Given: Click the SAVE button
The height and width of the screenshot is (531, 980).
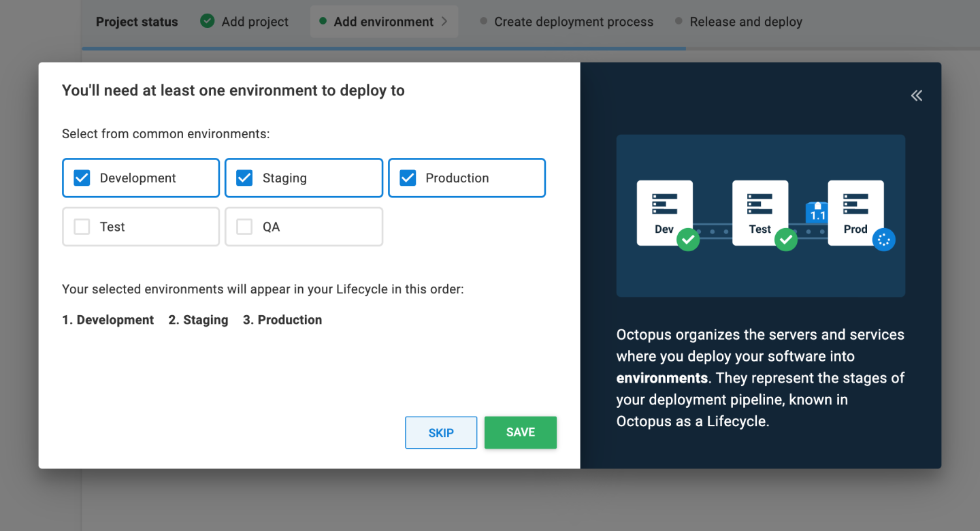Looking at the screenshot, I should (520, 432).
